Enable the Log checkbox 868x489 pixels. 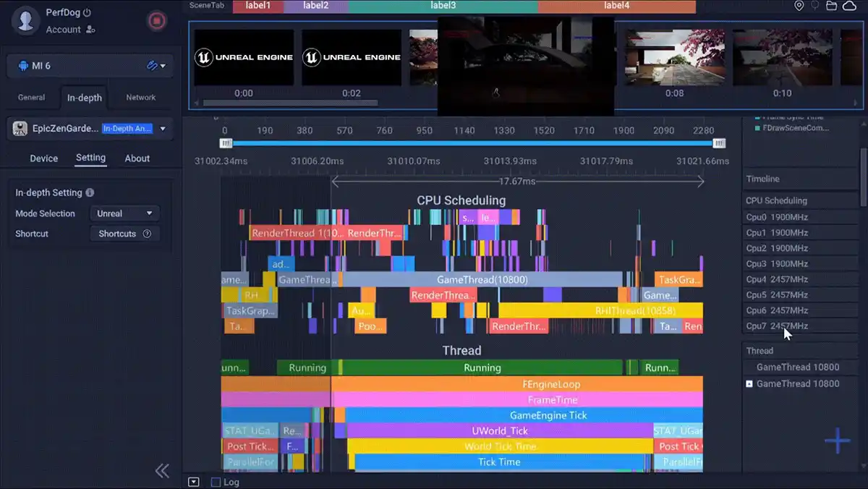point(216,482)
